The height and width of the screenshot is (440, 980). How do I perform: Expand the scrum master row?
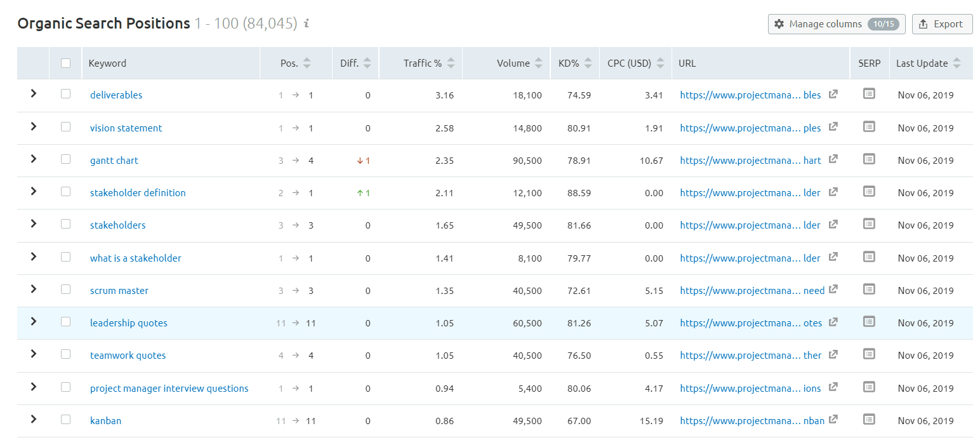click(34, 289)
